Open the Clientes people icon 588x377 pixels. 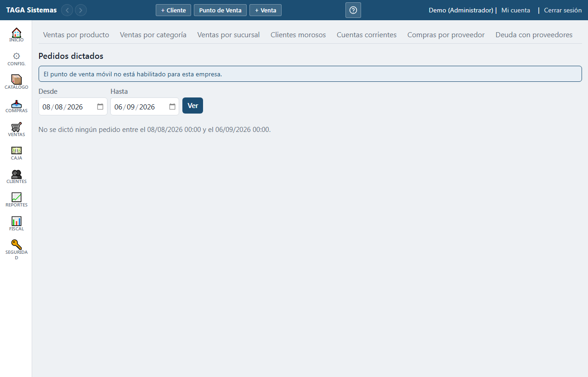click(16, 174)
